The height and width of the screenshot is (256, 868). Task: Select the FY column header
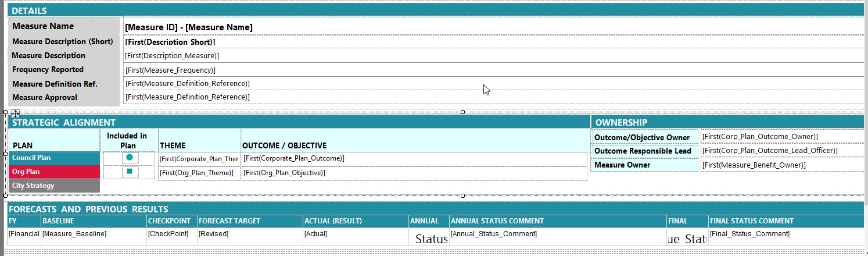(24, 221)
